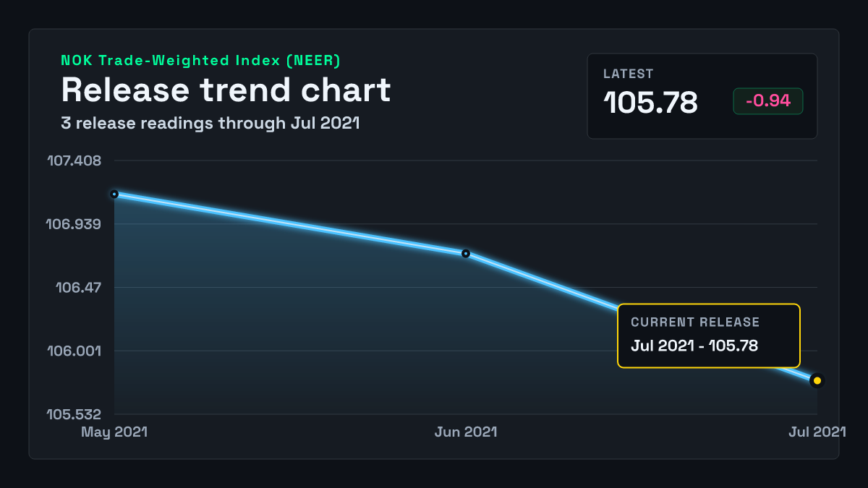The image size is (868, 488).
Task: Click the Jul 2021 x-axis label
Action: [817, 432]
